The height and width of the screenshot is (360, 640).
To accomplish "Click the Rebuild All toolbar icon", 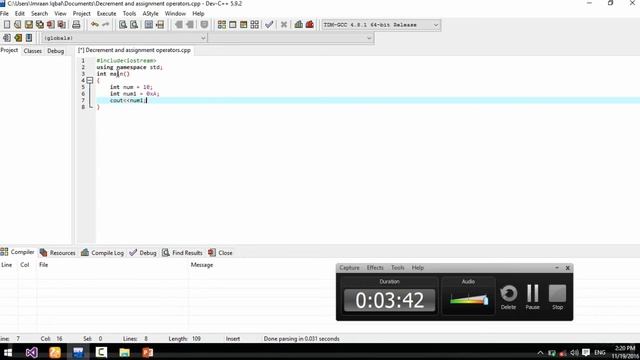I will [x=255, y=25].
